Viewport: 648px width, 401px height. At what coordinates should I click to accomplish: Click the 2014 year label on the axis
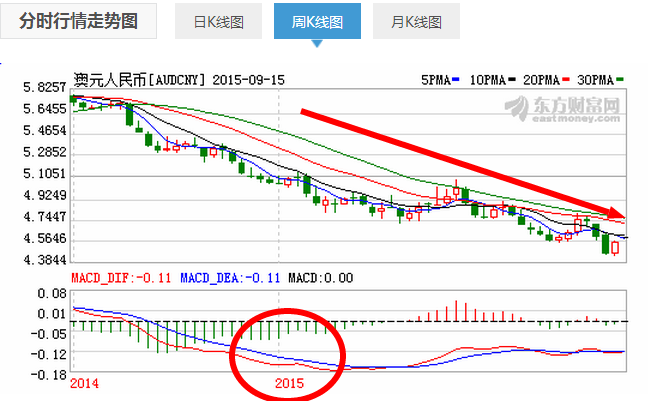tap(86, 383)
